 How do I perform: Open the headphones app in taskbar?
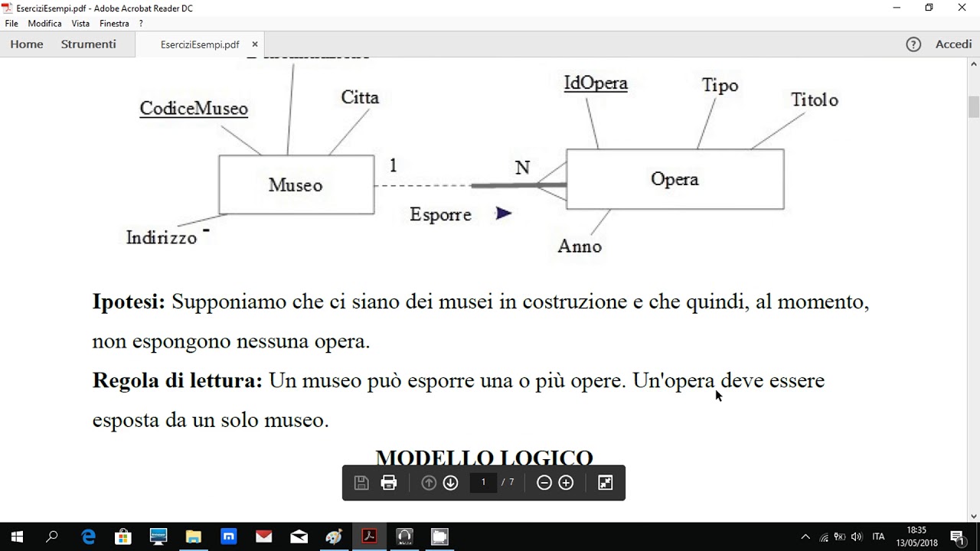pyautogui.click(x=404, y=536)
